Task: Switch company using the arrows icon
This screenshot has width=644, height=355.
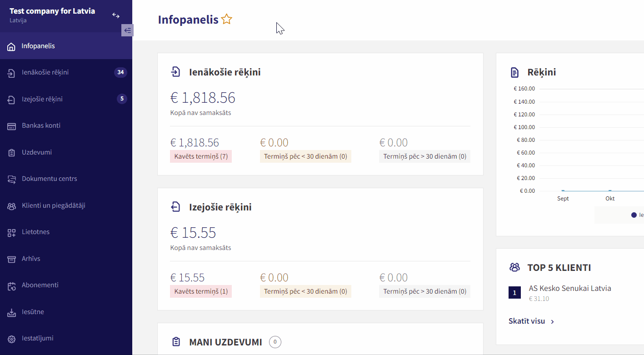Action: 116,15
